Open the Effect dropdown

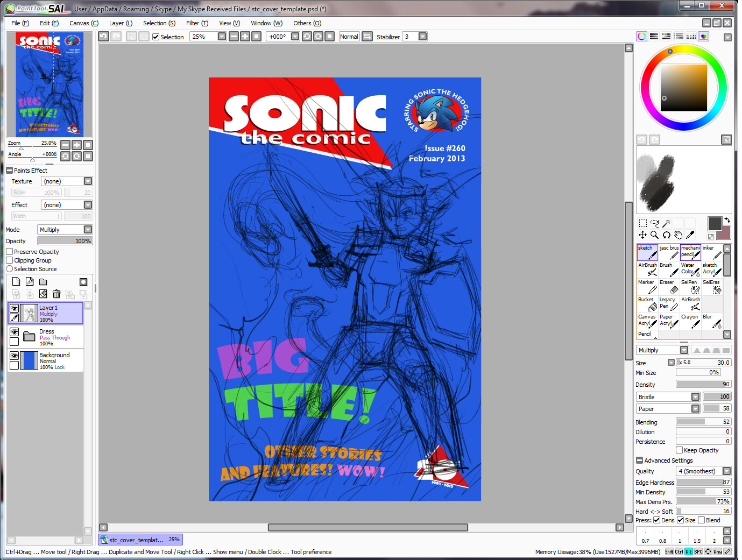coord(67,205)
